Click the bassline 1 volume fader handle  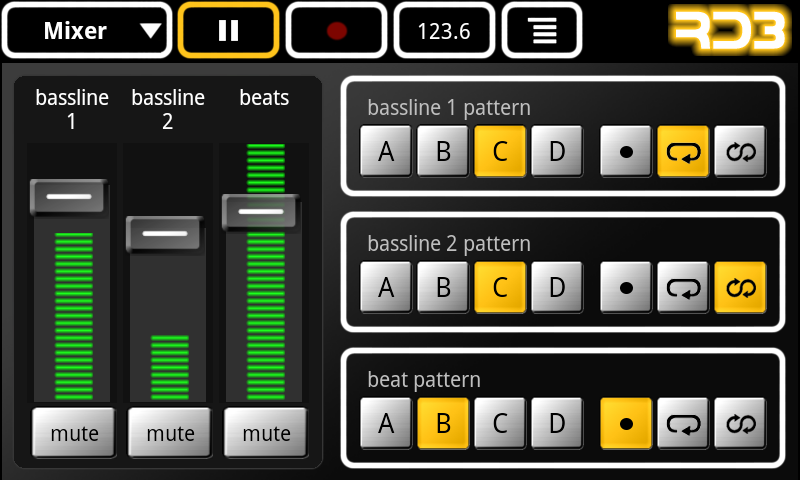point(68,196)
